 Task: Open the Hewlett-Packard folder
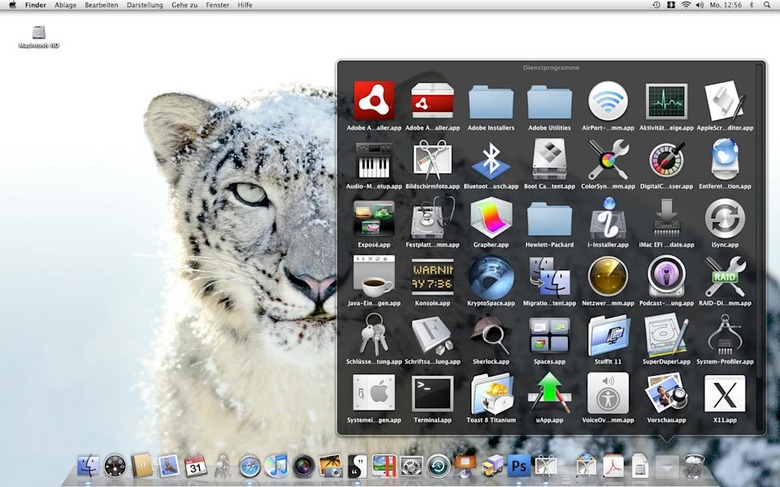click(549, 219)
